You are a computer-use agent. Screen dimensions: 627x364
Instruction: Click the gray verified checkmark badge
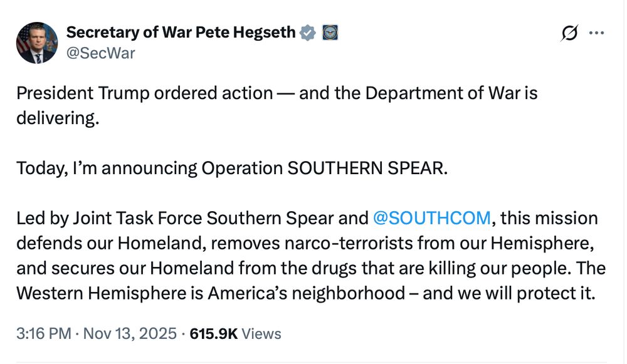307,33
